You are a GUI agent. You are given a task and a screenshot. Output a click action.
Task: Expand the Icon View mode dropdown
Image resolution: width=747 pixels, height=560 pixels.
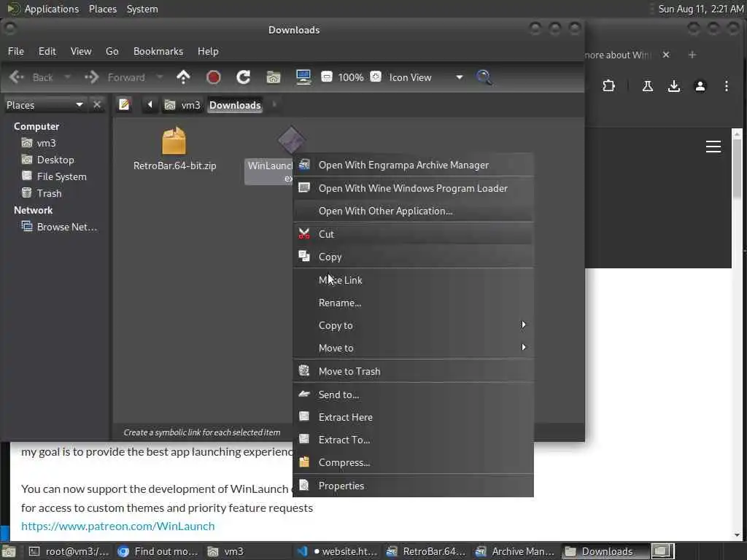pyautogui.click(x=460, y=77)
